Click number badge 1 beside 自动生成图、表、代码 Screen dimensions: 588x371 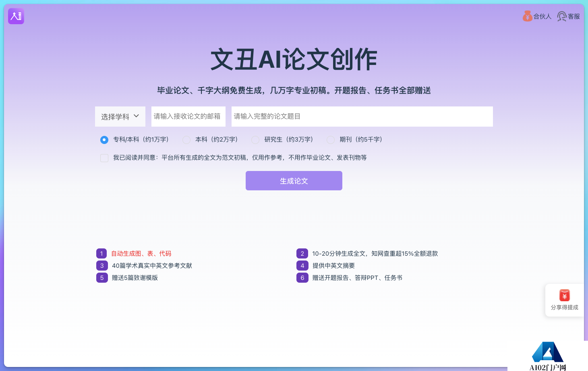coord(101,254)
